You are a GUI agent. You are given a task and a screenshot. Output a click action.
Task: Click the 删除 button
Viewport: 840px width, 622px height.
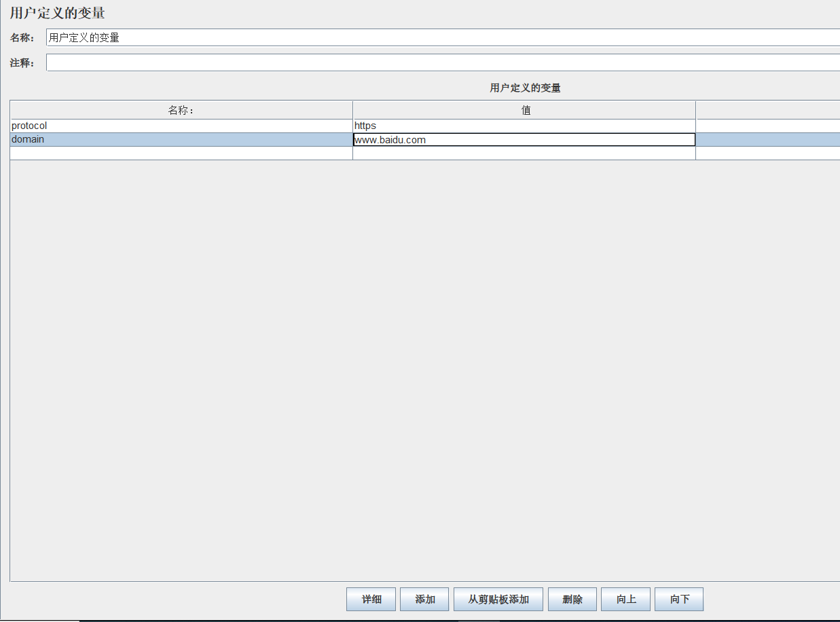(572, 600)
